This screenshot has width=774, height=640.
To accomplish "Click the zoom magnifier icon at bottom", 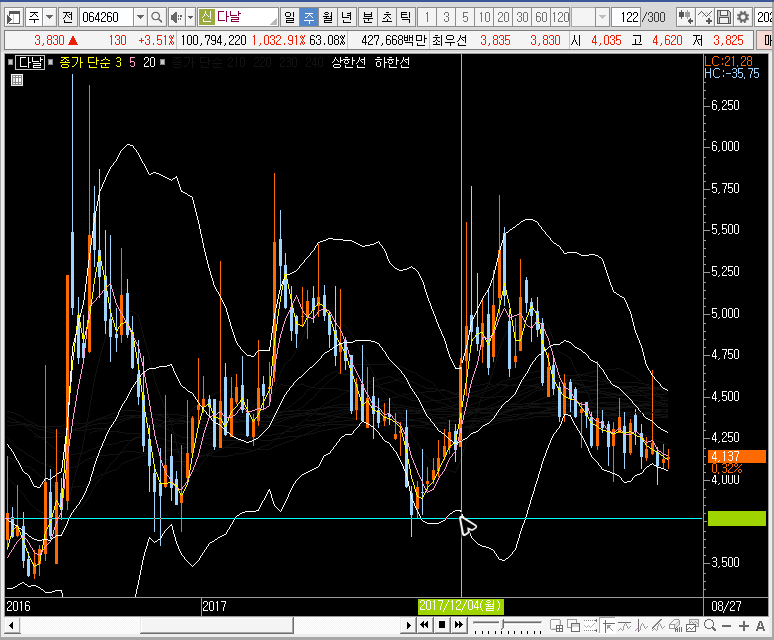I will point(710,626).
